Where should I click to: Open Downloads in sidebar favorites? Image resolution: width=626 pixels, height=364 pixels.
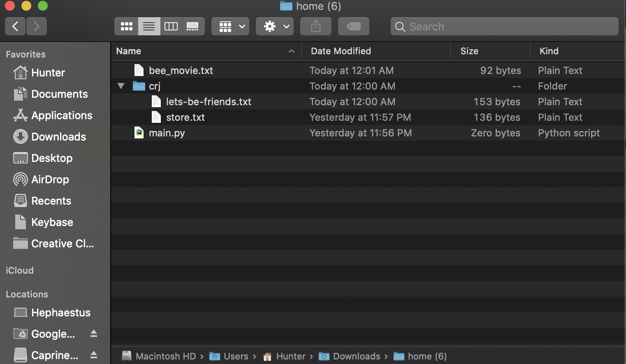pyautogui.click(x=58, y=137)
